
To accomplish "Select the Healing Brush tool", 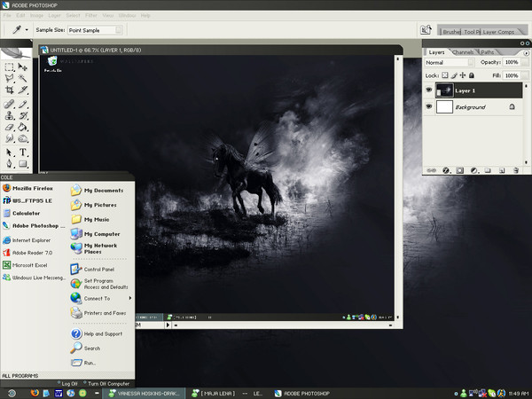I will 9,104.
